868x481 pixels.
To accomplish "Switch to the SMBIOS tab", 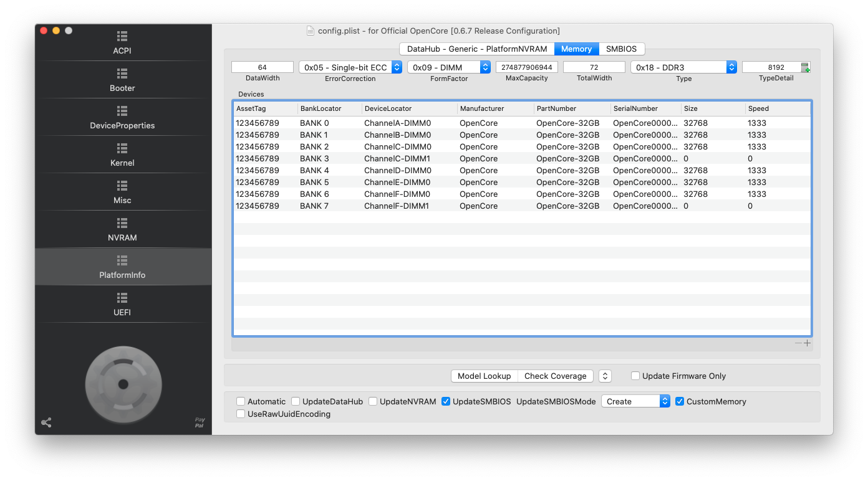I will pyautogui.click(x=621, y=49).
